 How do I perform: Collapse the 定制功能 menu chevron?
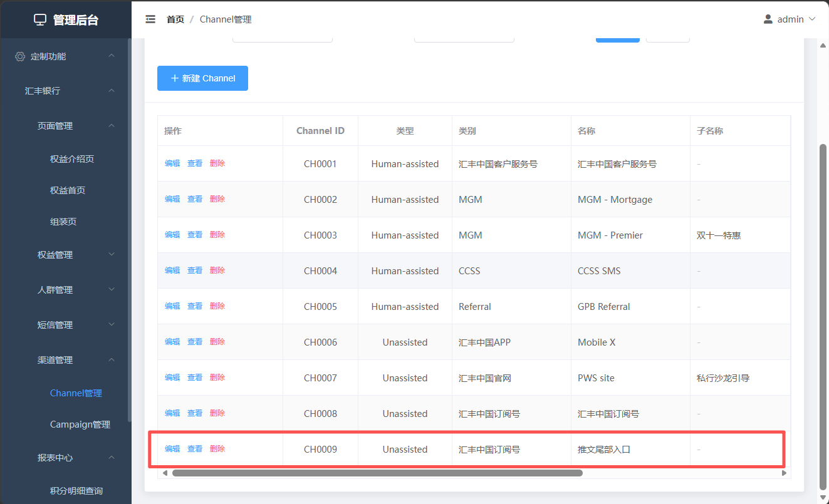pos(112,56)
